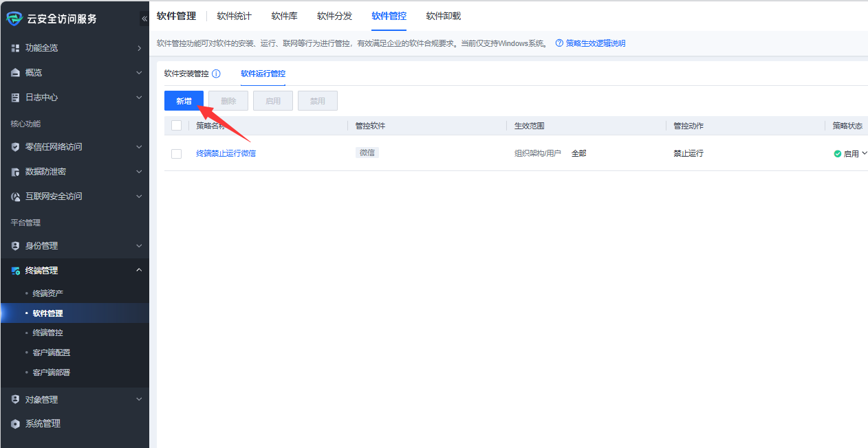Expand the 对象管理 menu
Viewport: 868px width, 448px height.
pyautogui.click(x=139, y=399)
